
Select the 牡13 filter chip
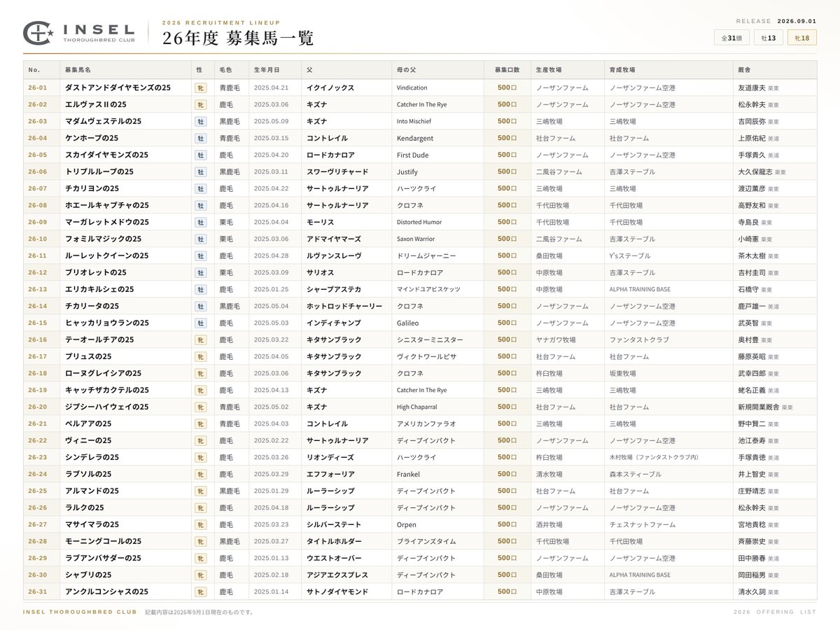[x=769, y=38]
